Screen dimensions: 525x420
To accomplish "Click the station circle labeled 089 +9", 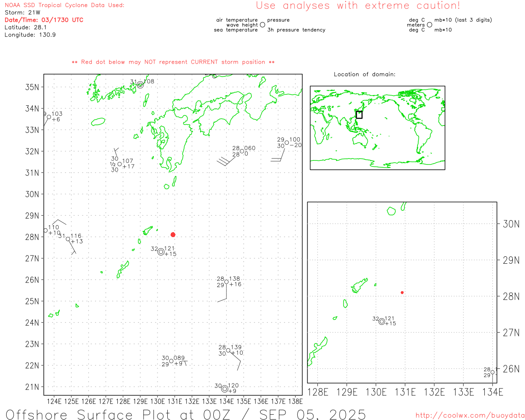I will 171,361.
